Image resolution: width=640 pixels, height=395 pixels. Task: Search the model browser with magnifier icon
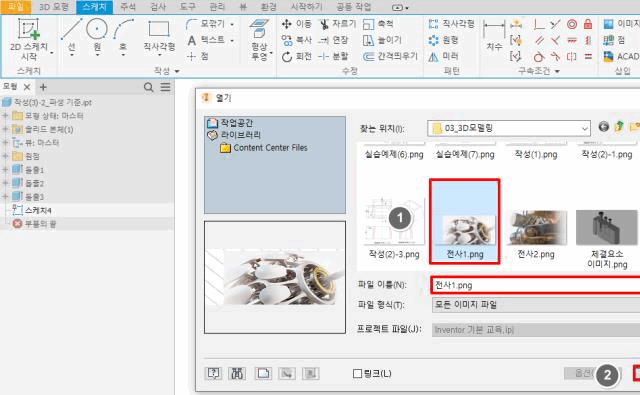coord(149,87)
